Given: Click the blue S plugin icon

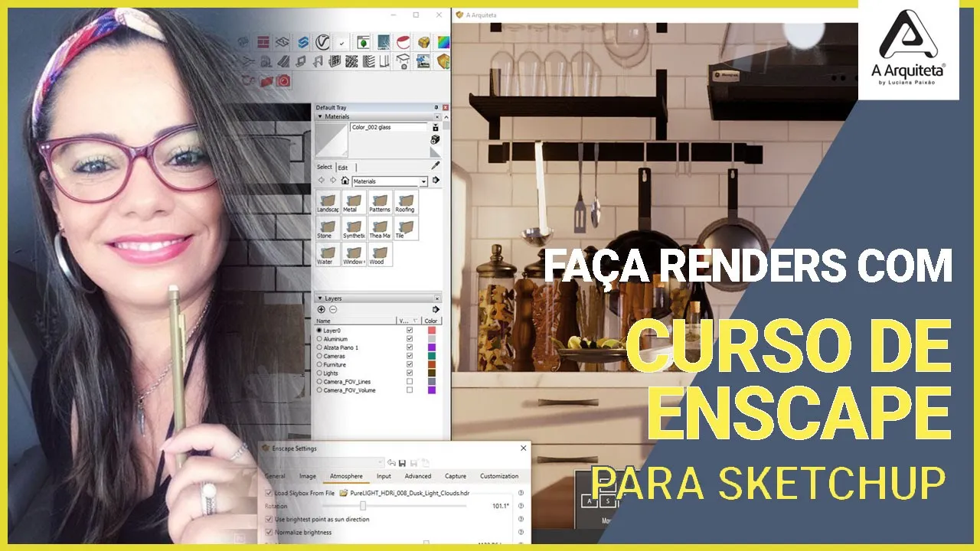Looking at the screenshot, I should (x=303, y=42).
